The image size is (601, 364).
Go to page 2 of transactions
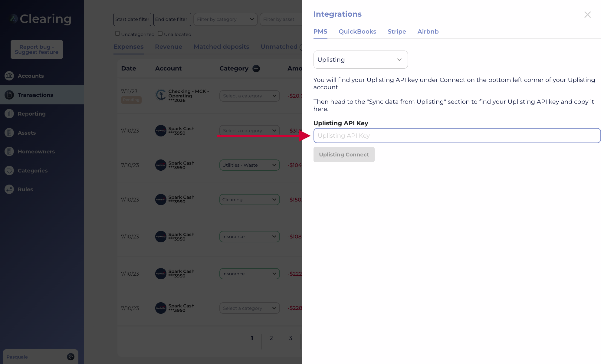tap(271, 338)
